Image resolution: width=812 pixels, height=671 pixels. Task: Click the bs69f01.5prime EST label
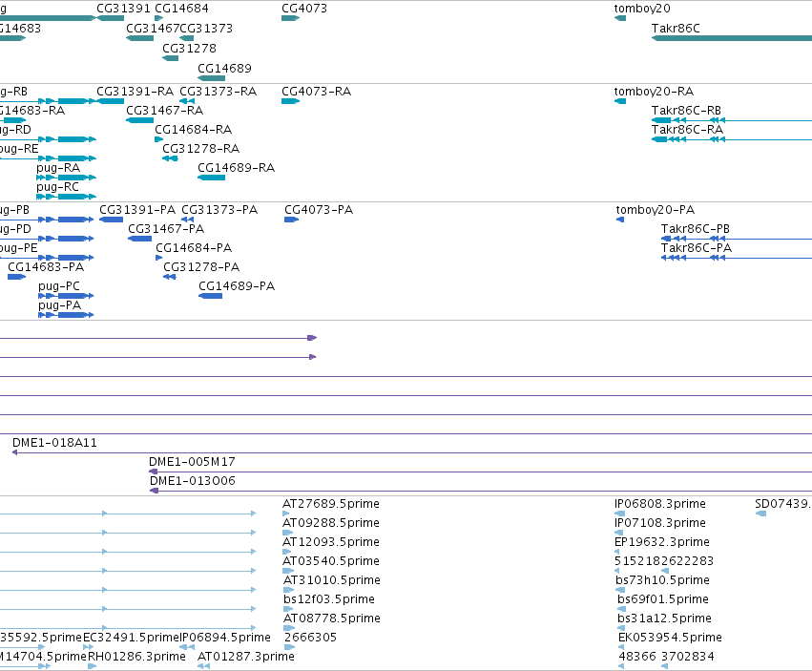663,599
